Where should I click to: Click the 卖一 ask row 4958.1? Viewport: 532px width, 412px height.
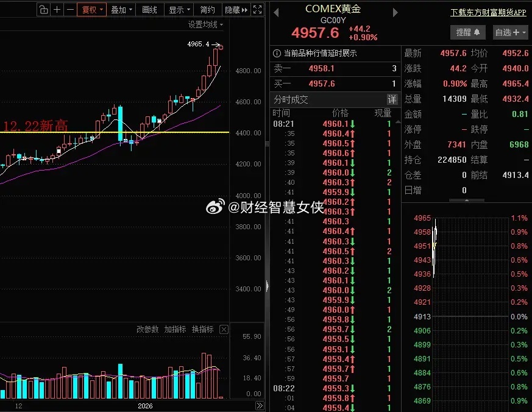click(x=335, y=68)
